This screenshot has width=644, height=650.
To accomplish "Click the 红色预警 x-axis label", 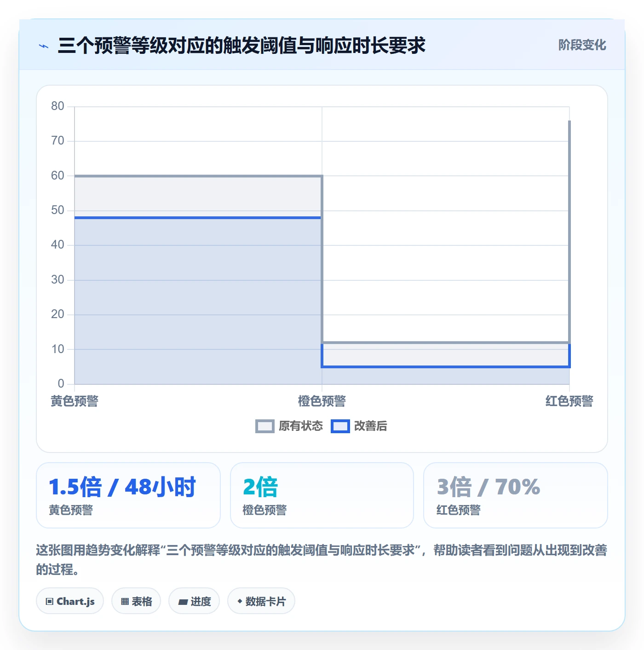I will [569, 401].
